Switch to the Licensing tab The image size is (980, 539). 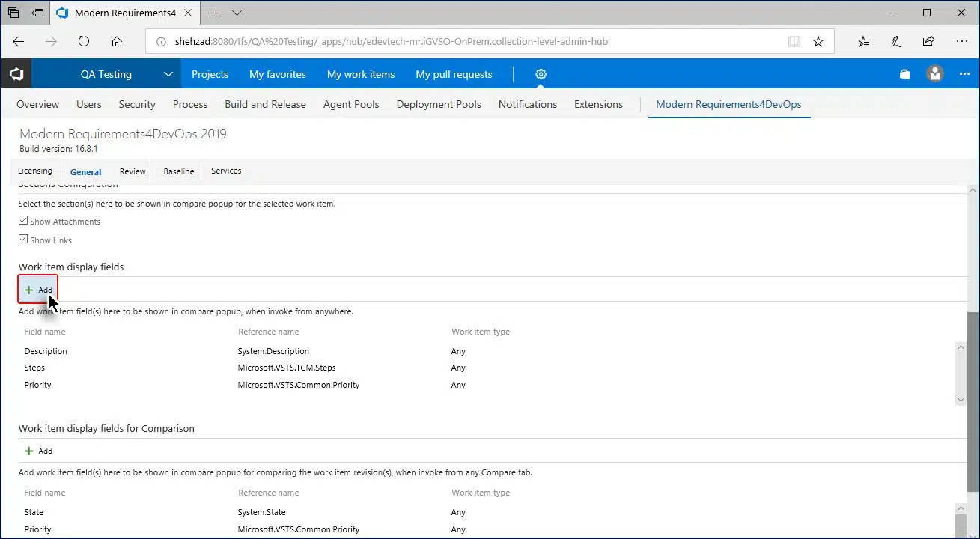tap(35, 171)
